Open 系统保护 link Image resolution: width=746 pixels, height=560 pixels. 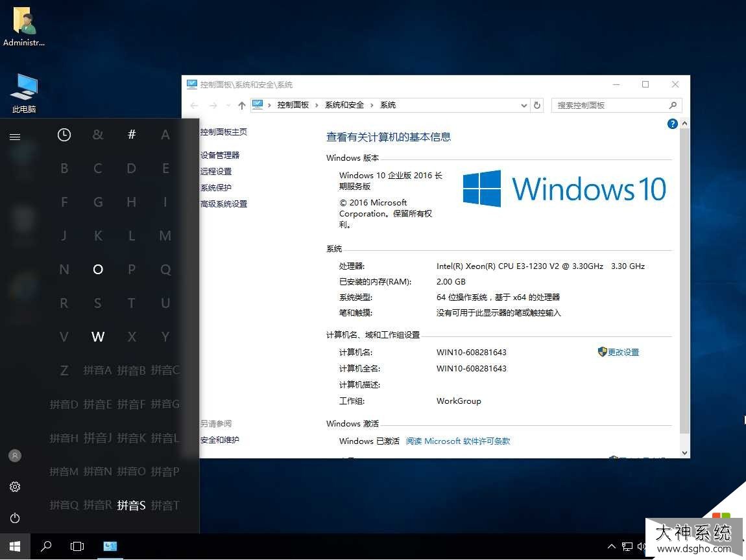[x=216, y=188]
